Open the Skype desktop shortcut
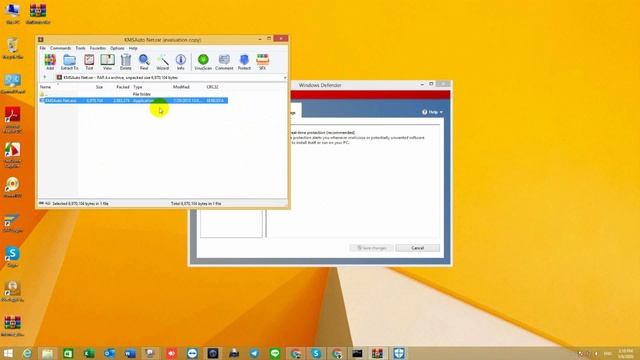 coord(12,257)
